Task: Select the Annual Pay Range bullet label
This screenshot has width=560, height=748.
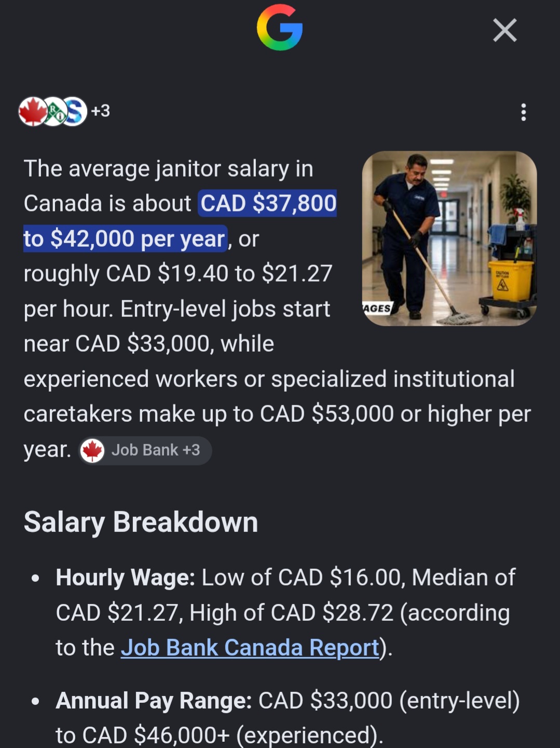Action: pos(154,701)
